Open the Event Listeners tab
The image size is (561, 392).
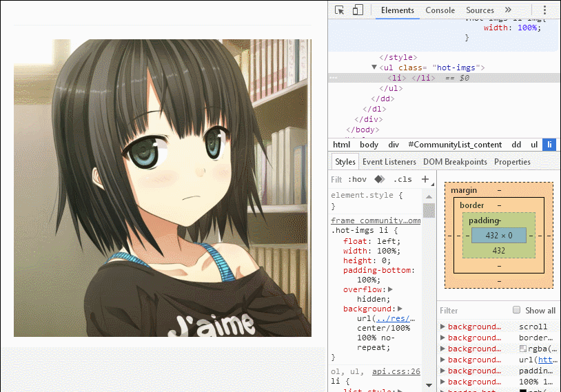click(x=389, y=162)
